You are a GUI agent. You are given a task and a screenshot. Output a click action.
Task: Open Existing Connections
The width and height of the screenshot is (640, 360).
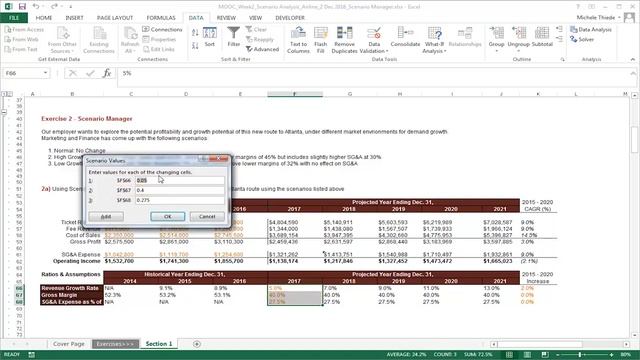(99, 40)
